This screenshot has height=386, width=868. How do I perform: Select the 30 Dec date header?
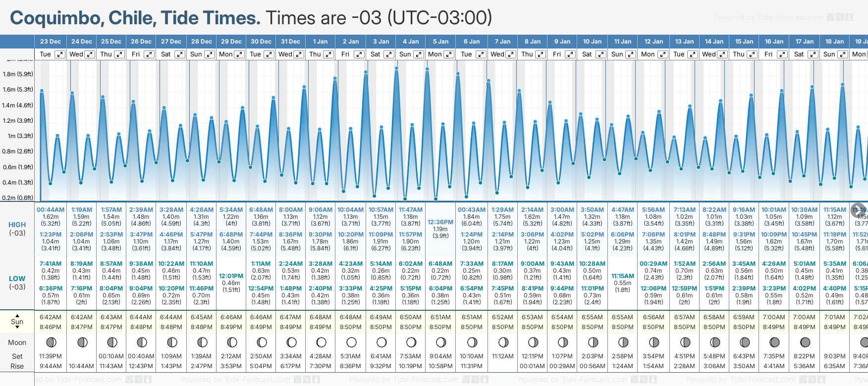pos(261,42)
